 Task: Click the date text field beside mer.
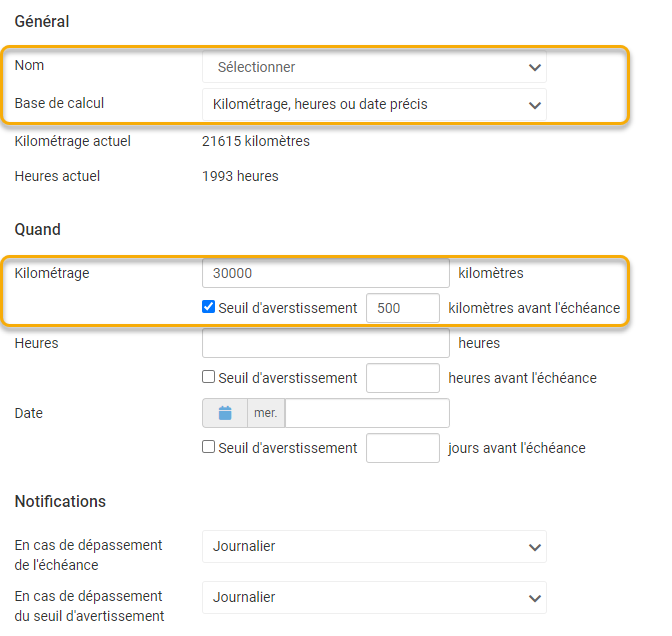pyautogui.click(x=366, y=413)
